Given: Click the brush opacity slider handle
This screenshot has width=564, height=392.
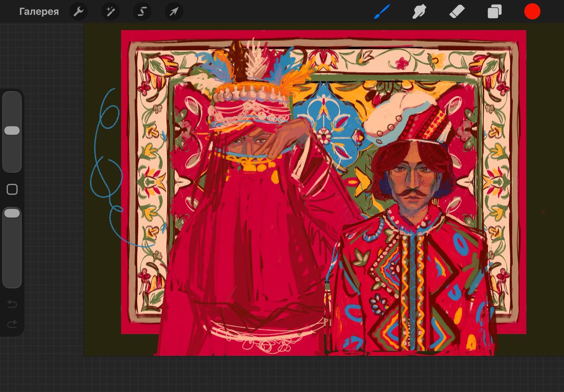Looking at the screenshot, I should tap(12, 213).
